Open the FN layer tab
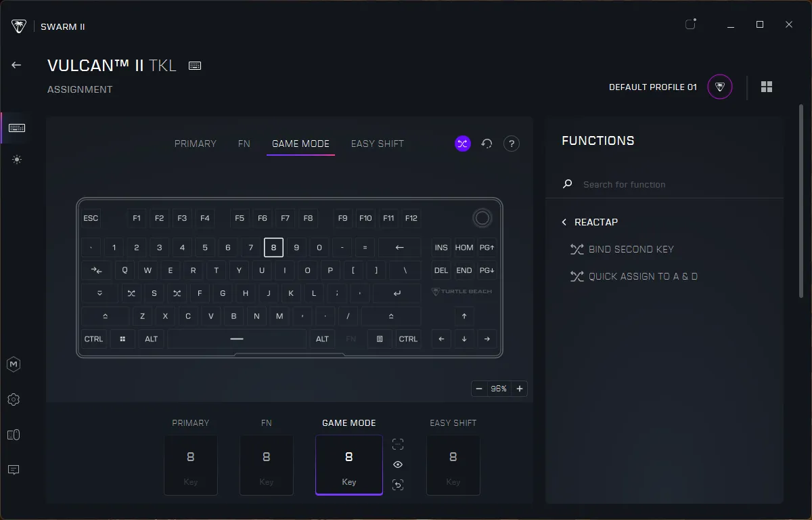812x520 pixels. [244, 144]
